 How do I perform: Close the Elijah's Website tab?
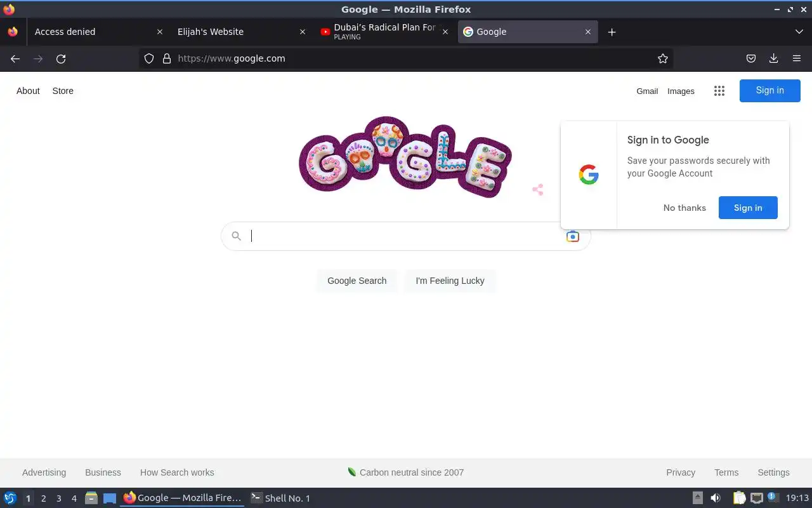click(x=302, y=32)
